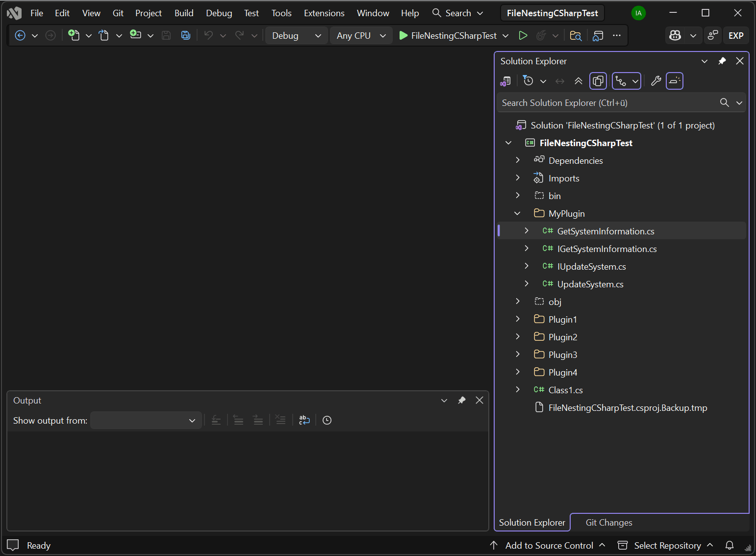Viewport: 756px width, 556px height.
Task: Open the search in files icon
Action: tap(576, 35)
